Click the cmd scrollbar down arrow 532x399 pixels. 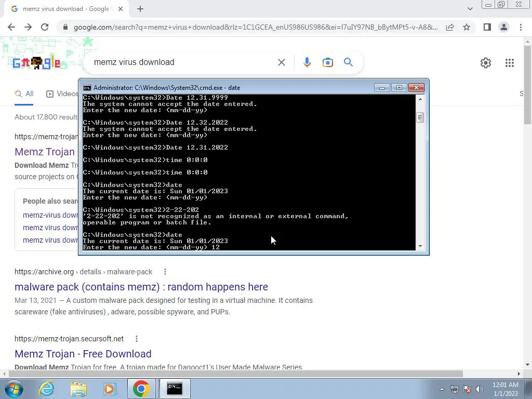click(x=420, y=246)
